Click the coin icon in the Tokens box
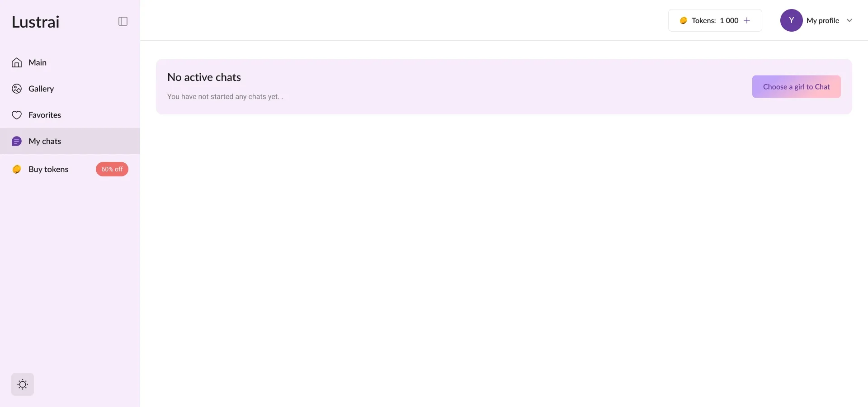 click(684, 20)
